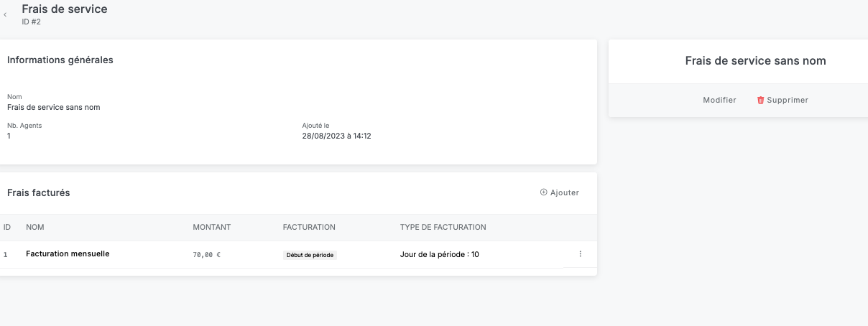Sort by the MONTANT column header
The width and height of the screenshot is (868, 326).
pyautogui.click(x=212, y=227)
